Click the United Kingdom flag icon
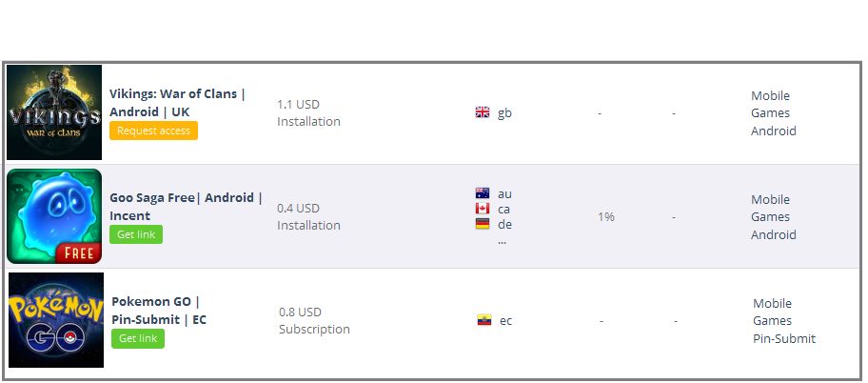This screenshot has height=383, width=868. [x=483, y=112]
